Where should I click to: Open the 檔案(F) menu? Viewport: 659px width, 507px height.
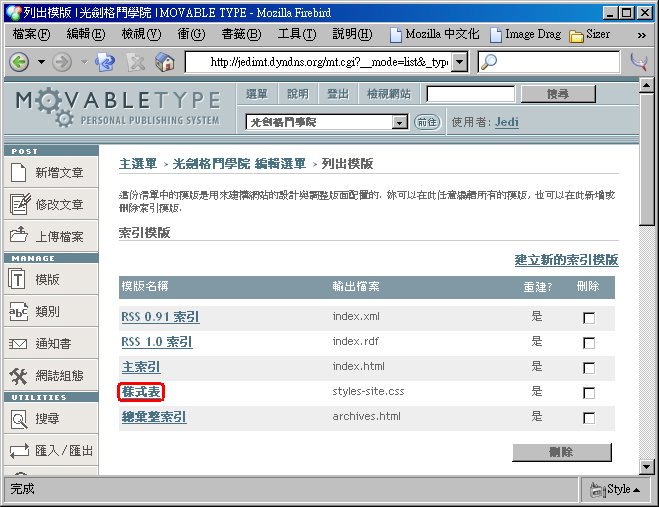(x=31, y=34)
